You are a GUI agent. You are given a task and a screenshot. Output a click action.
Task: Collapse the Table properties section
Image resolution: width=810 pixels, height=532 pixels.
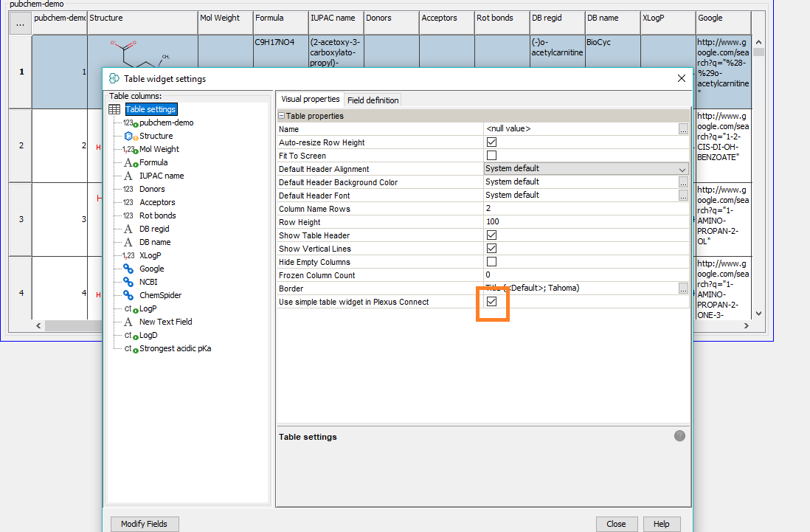tap(281, 114)
